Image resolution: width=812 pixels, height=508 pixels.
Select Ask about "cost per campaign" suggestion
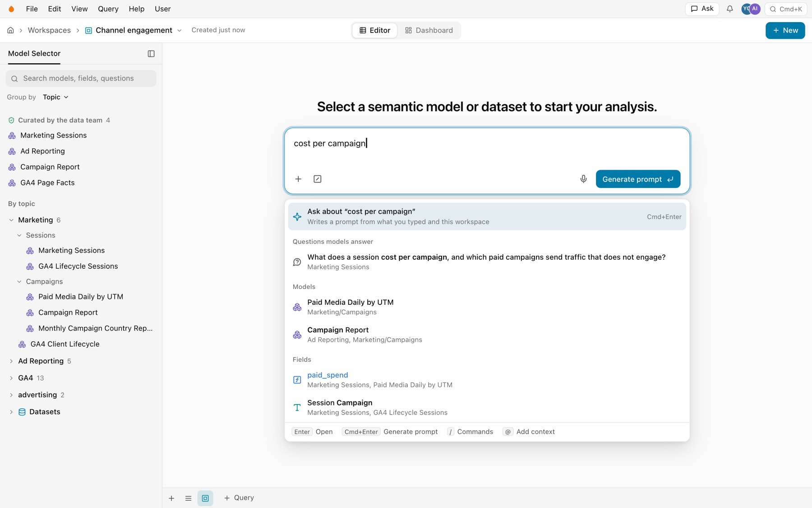(487, 217)
